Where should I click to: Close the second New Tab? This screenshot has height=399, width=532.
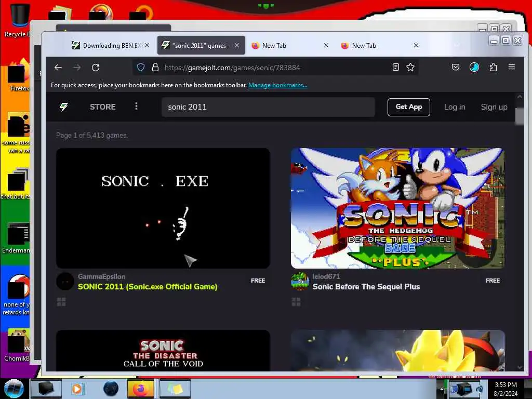416,45
